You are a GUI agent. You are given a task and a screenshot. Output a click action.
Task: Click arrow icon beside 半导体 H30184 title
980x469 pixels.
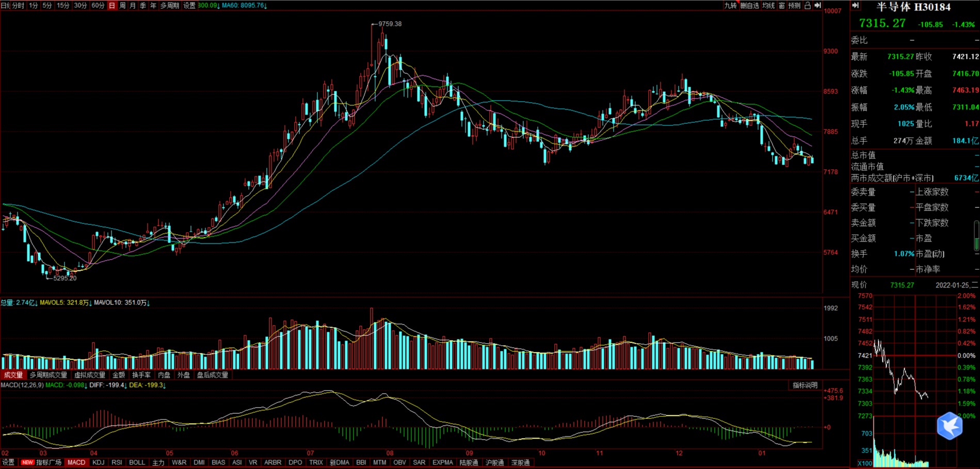[855, 5]
